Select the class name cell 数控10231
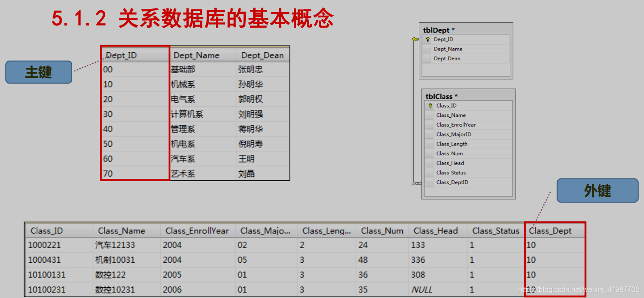 point(127,290)
